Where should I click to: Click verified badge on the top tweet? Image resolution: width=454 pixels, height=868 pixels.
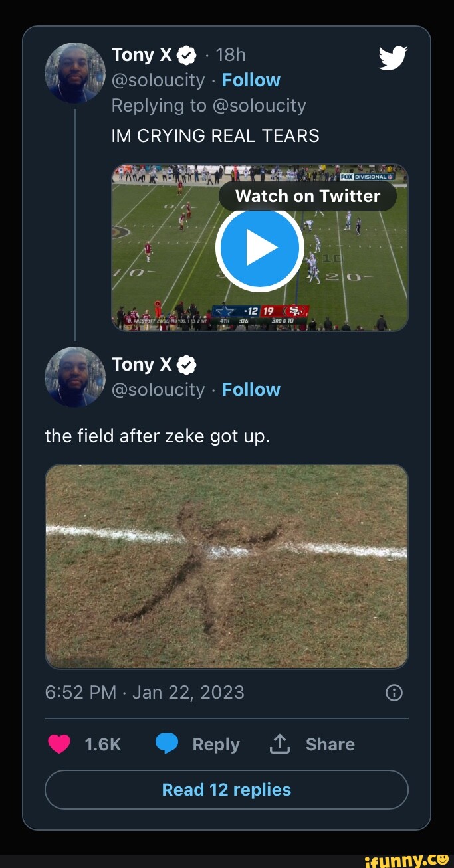(187, 54)
